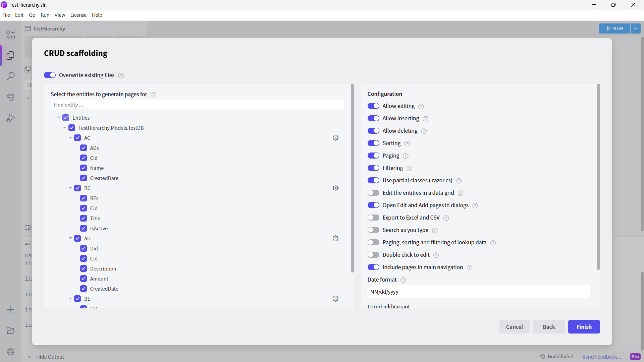
Task: Open dropdown arrow beside RUN button
Action: point(635,28)
